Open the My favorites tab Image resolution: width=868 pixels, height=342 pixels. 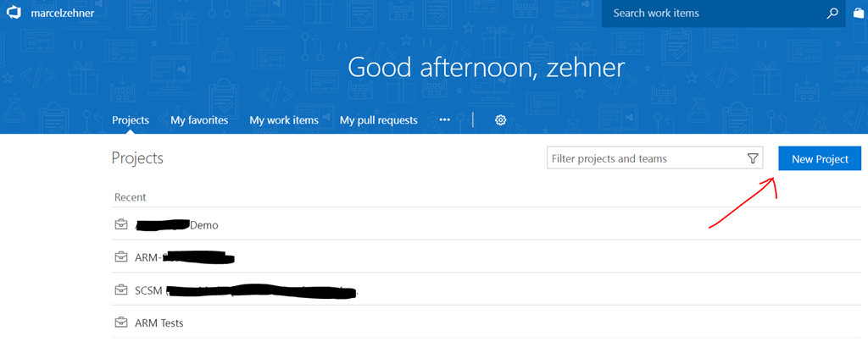click(x=199, y=120)
